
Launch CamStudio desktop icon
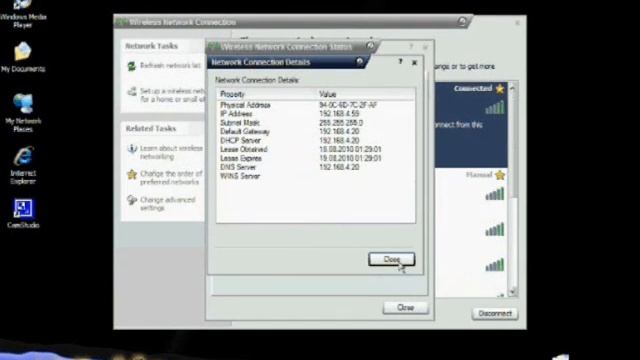[x=23, y=213]
